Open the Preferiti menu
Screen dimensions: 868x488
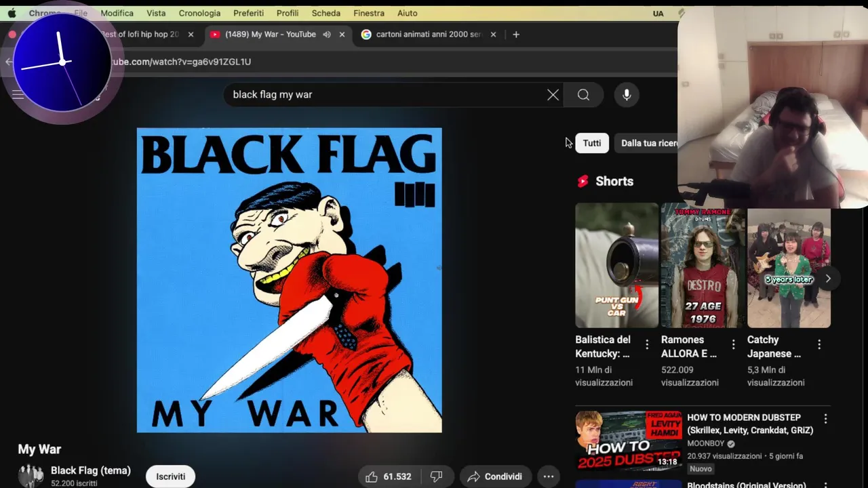[248, 13]
